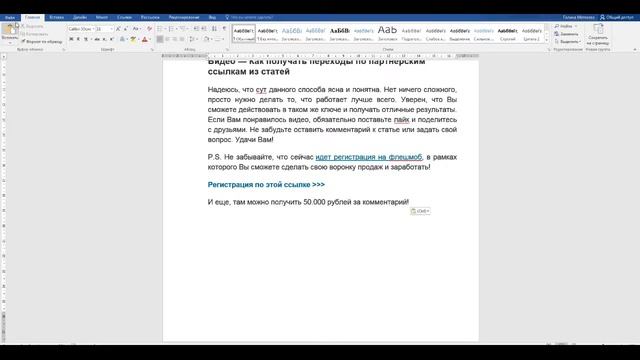Open the Файл tab
Screen dimensions: 640x360
(x=10, y=18)
